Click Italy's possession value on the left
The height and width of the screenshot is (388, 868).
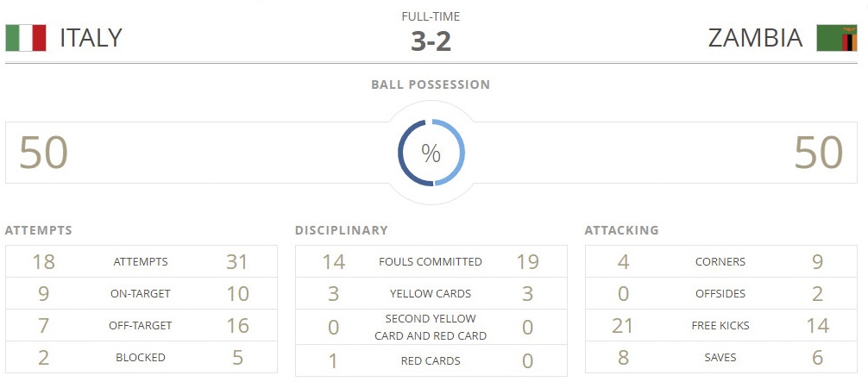[43, 153]
